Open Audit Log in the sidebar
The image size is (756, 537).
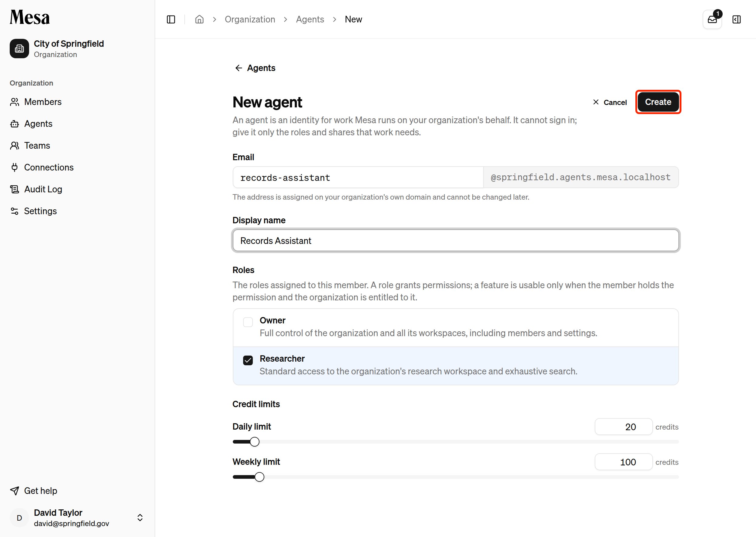(43, 189)
